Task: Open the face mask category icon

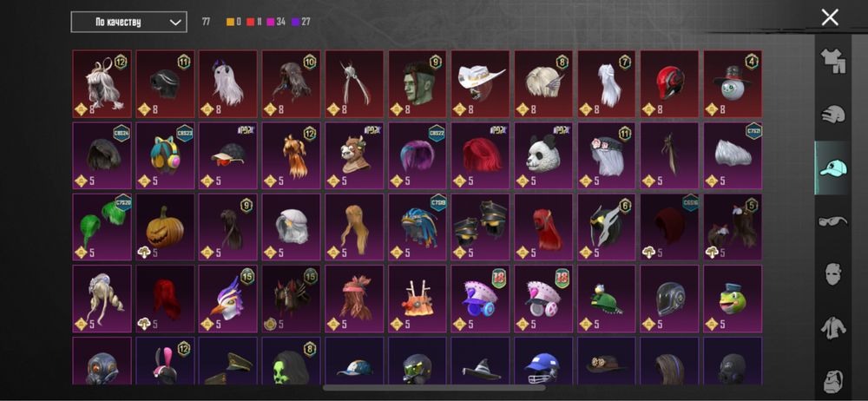Action: coord(832,273)
